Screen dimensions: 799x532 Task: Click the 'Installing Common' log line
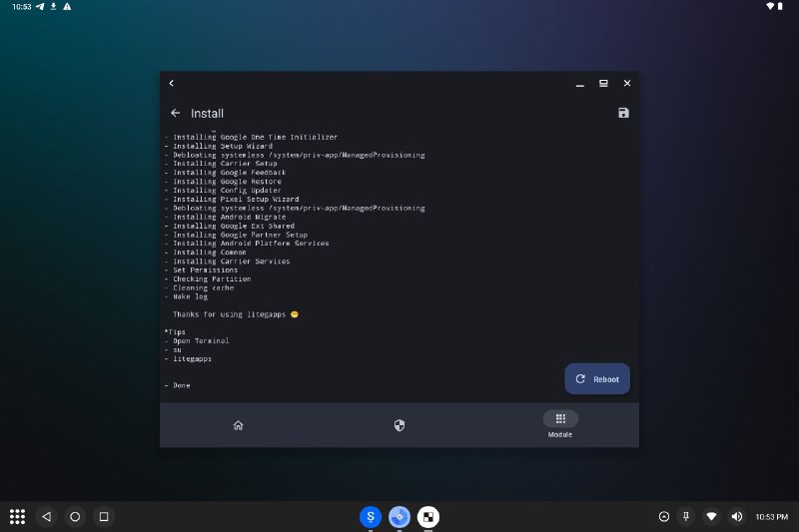[x=206, y=253]
